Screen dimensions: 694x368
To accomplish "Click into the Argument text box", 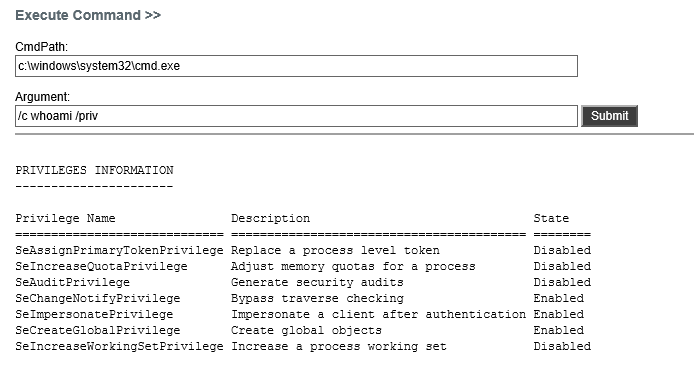I will (296, 116).
